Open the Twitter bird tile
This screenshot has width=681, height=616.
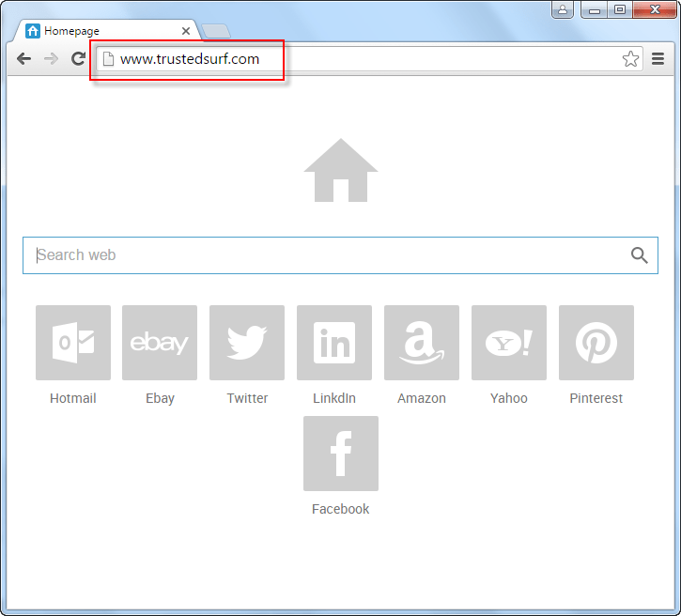tap(247, 343)
